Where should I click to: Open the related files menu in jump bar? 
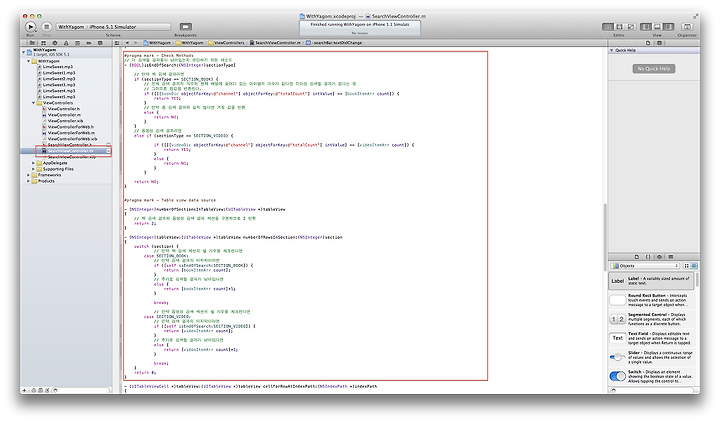[x=117, y=43]
